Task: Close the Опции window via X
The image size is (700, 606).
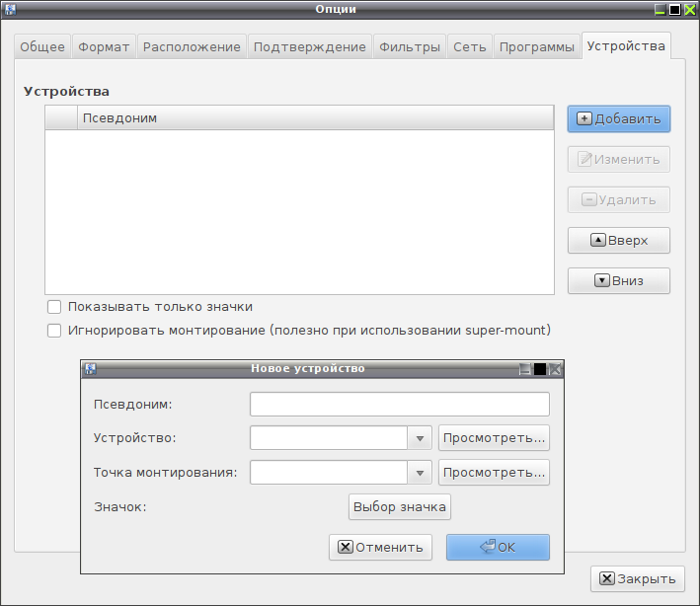Action: point(690,9)
